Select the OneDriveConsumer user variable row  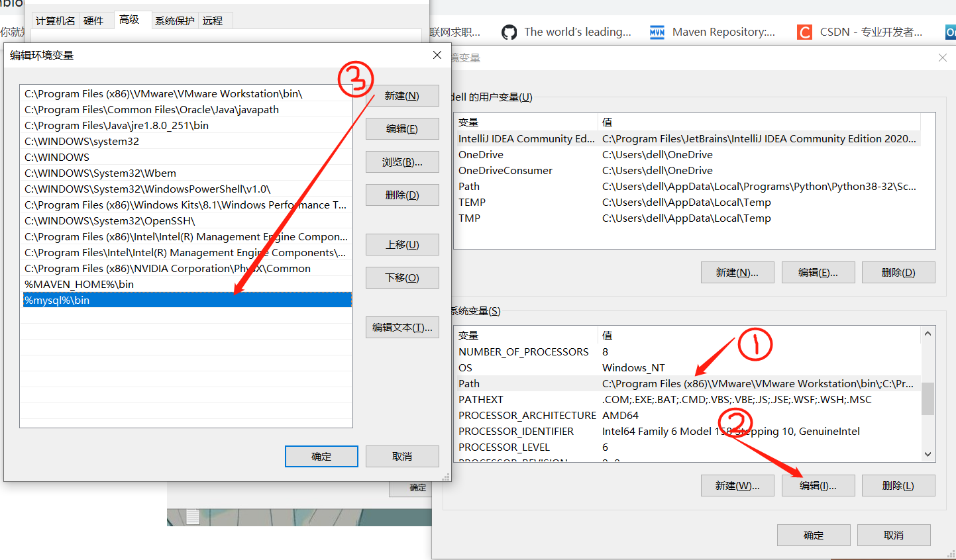coord(688,171)
